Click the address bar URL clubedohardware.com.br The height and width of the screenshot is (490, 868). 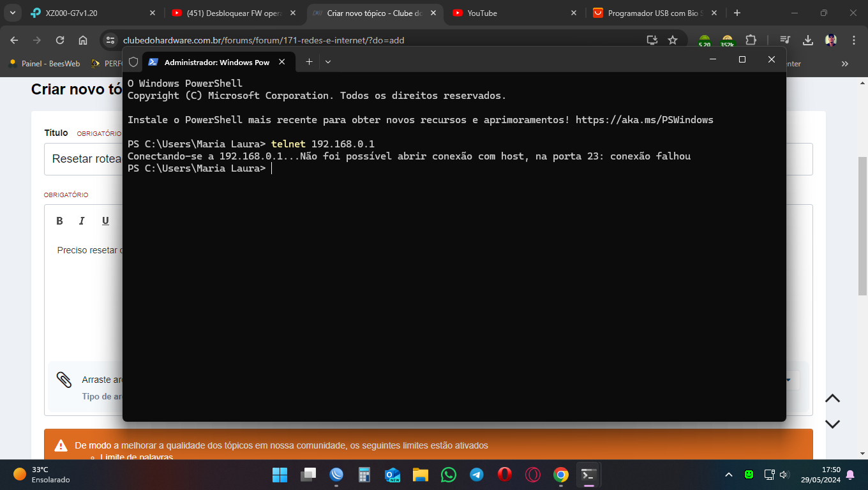[264, 40]
